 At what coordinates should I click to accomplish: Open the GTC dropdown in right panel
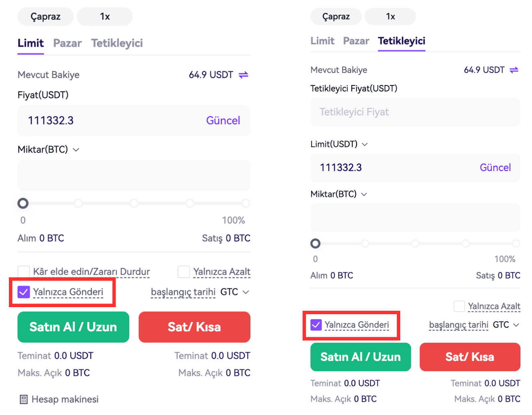(516, 325)
